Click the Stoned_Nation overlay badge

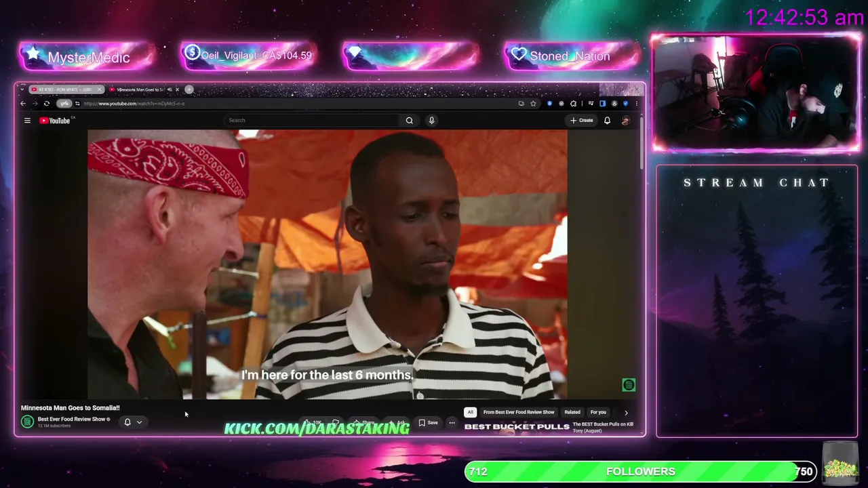pos(571,56)
